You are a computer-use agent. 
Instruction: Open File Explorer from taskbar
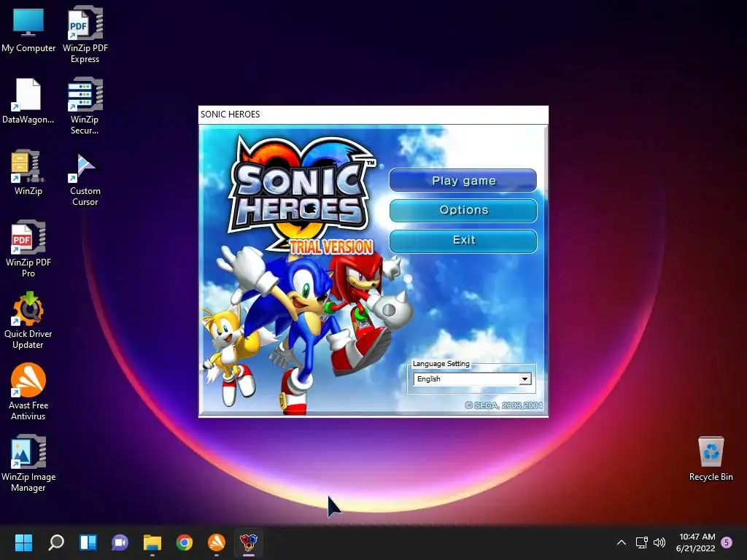click(x=152, y=542)
